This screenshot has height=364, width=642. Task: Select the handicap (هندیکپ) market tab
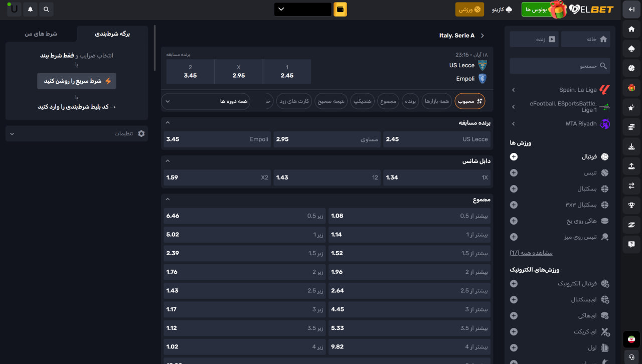364,101
